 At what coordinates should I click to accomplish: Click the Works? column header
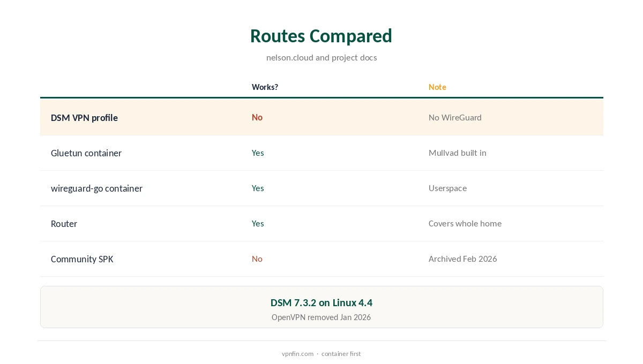pyautogui.click(x=265, y=87)
